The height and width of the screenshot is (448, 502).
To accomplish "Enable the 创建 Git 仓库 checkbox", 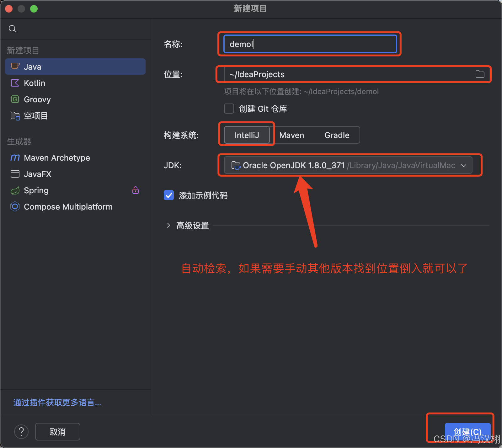I will (x=229, y=109).
